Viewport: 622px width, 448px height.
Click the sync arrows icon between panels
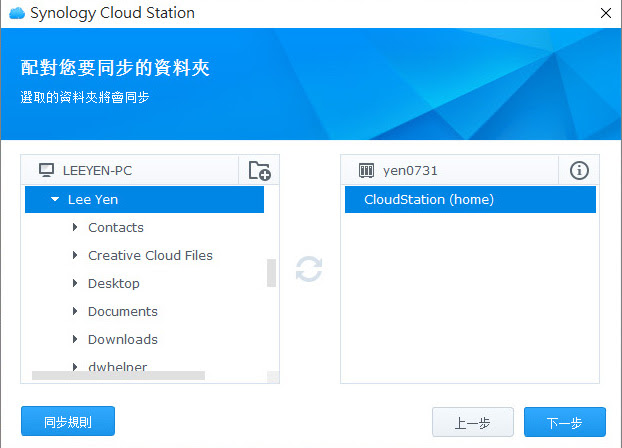pyautogui.click(x=309, y=269)
